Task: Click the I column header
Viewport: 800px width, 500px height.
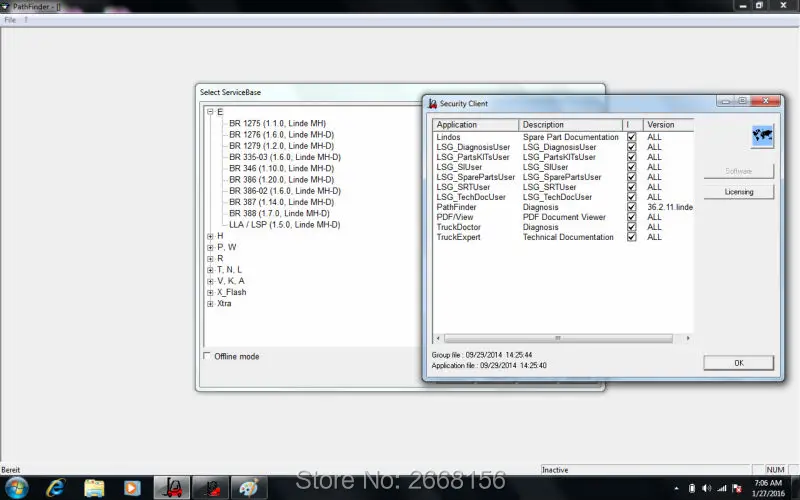Action: [633, 124]
